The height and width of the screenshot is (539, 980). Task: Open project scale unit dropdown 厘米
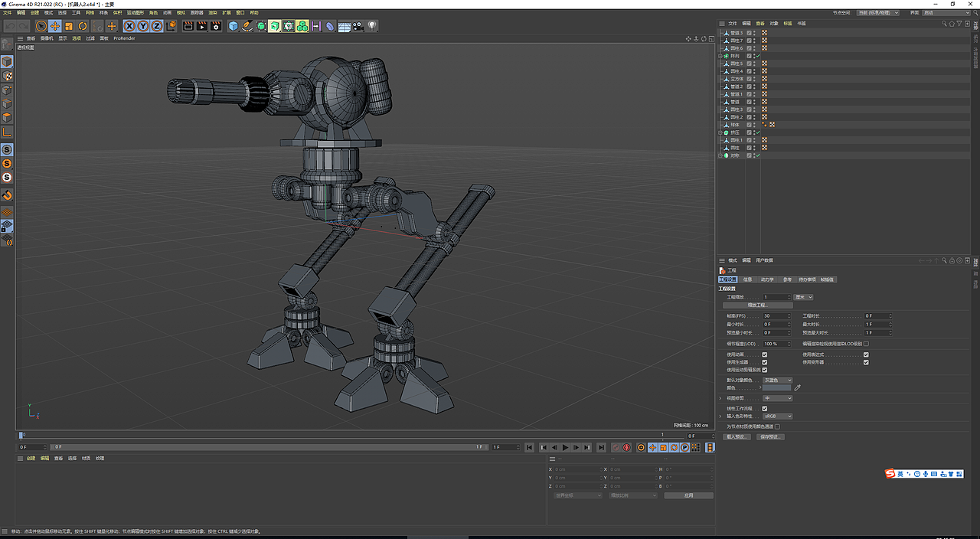(804, 297)
